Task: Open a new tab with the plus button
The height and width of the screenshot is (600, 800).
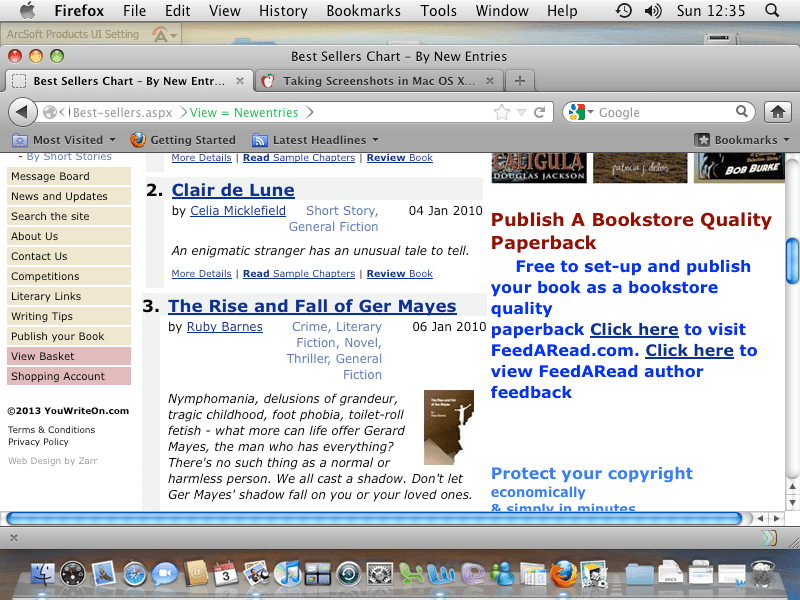Action: click(x=519, y=81)
